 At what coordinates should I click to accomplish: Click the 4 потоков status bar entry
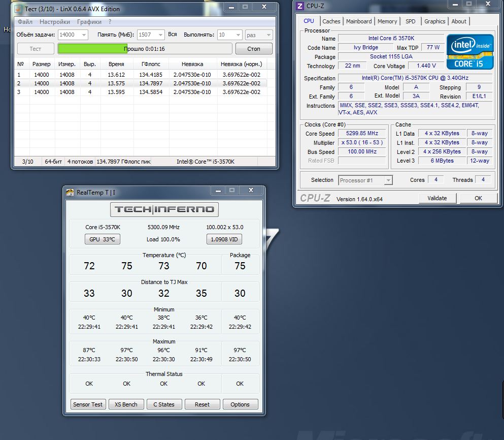[80, 162]
